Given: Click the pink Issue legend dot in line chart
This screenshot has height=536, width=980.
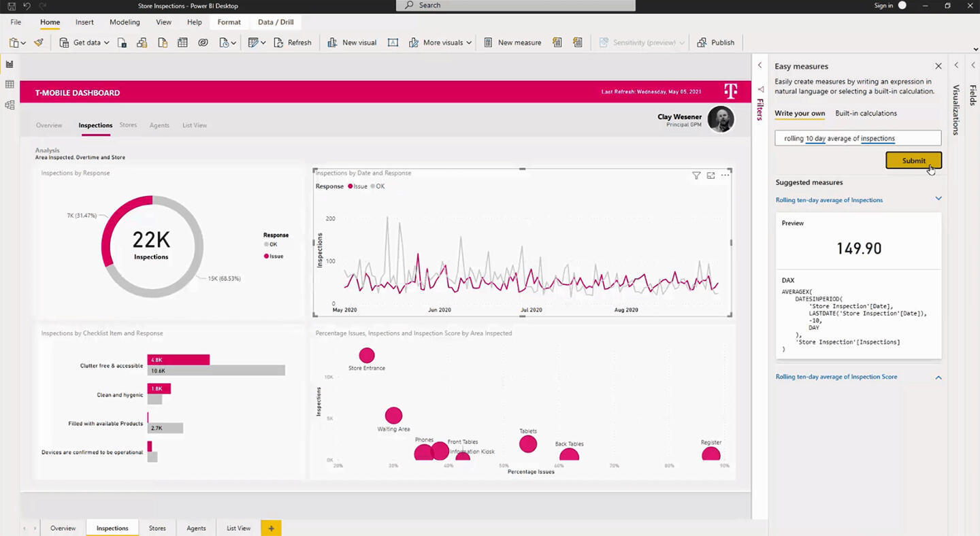Looking at the screenshot, I should (350, 186).
